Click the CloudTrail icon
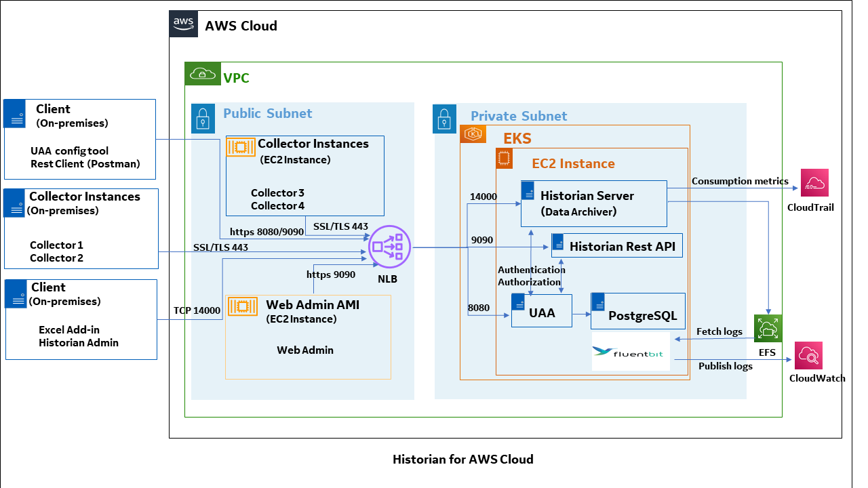This screenshot has height=488, width=868. (x=814, y=183)
